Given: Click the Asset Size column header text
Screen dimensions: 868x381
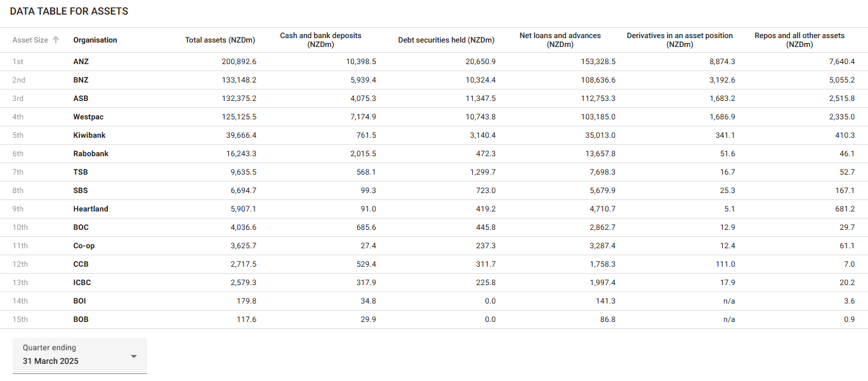Looking at the screenshot, I should 30,40.
